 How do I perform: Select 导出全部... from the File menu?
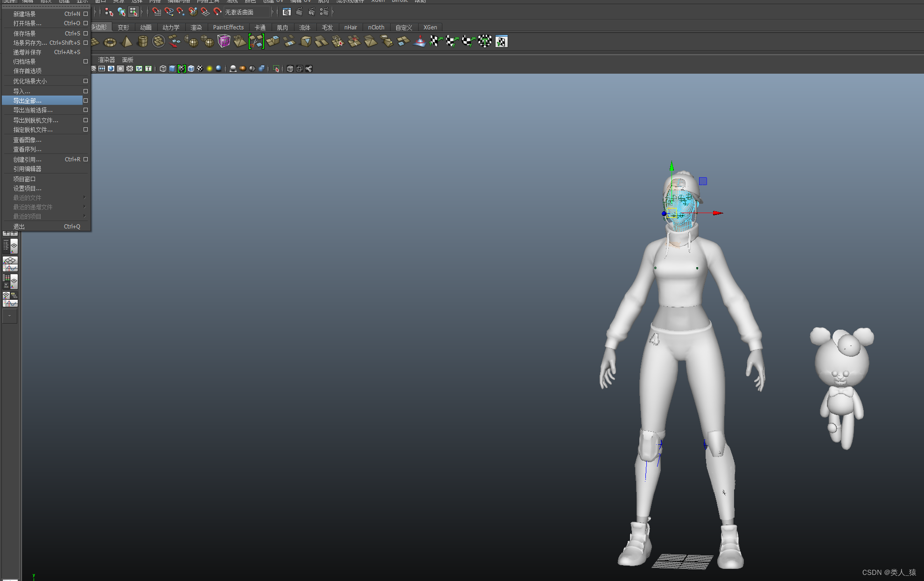pos(42,101)
